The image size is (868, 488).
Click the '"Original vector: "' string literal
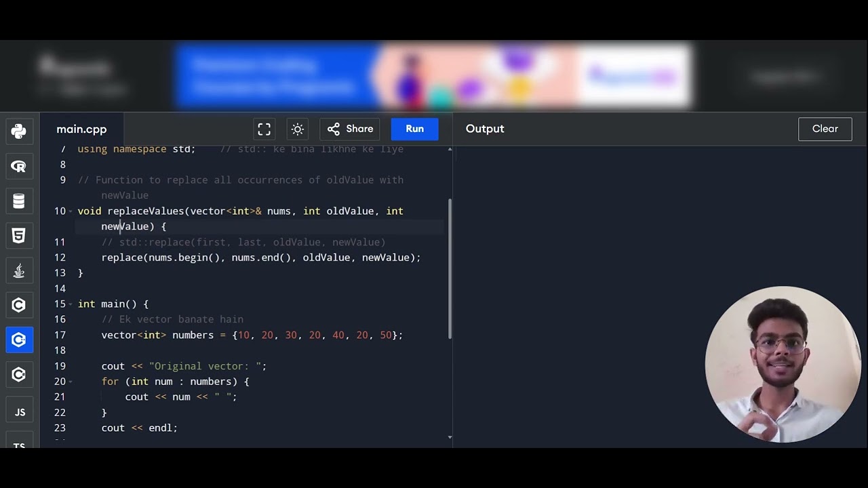[x=205, y=366]
